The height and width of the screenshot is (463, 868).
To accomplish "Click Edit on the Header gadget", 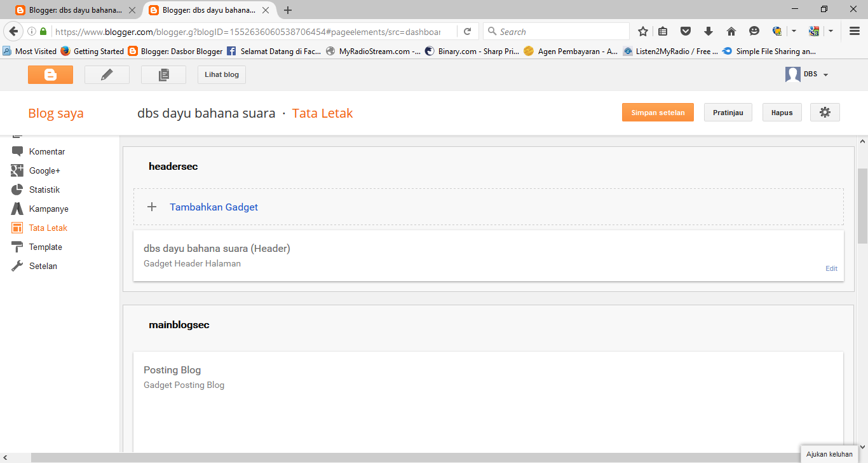I will [831, 268].
